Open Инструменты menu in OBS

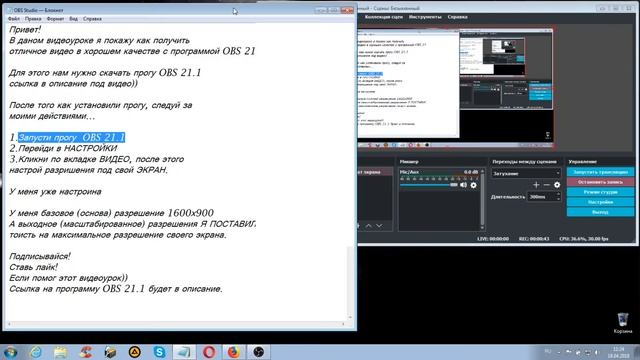point(425,17)
